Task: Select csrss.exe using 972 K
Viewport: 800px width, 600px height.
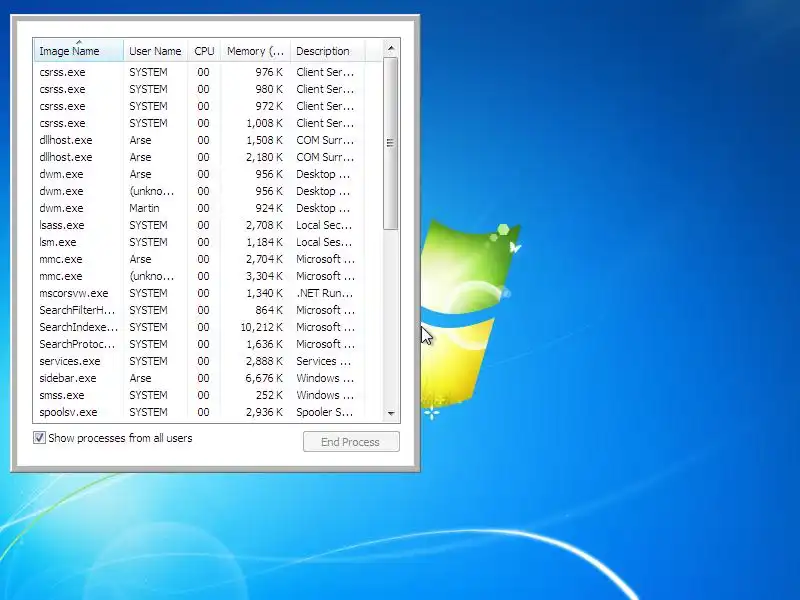Action: tap(208, 106)
